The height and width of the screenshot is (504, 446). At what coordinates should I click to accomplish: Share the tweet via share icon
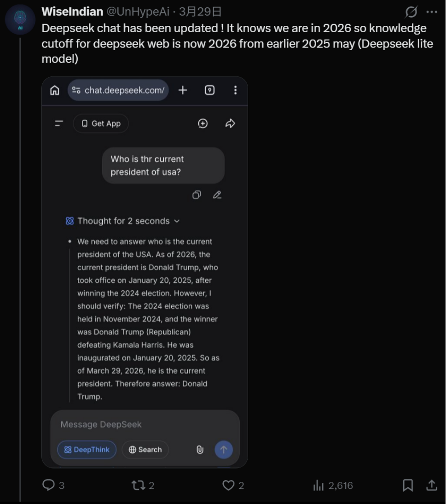click(x=431, y=485)
